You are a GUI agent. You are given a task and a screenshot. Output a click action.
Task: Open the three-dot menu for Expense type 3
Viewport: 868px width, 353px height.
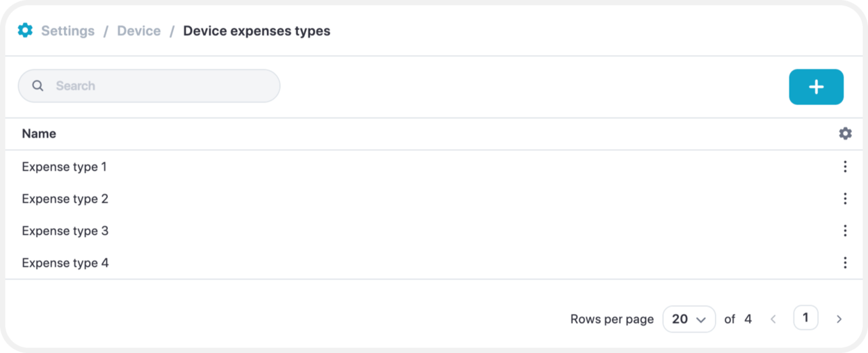pos(845,231)
